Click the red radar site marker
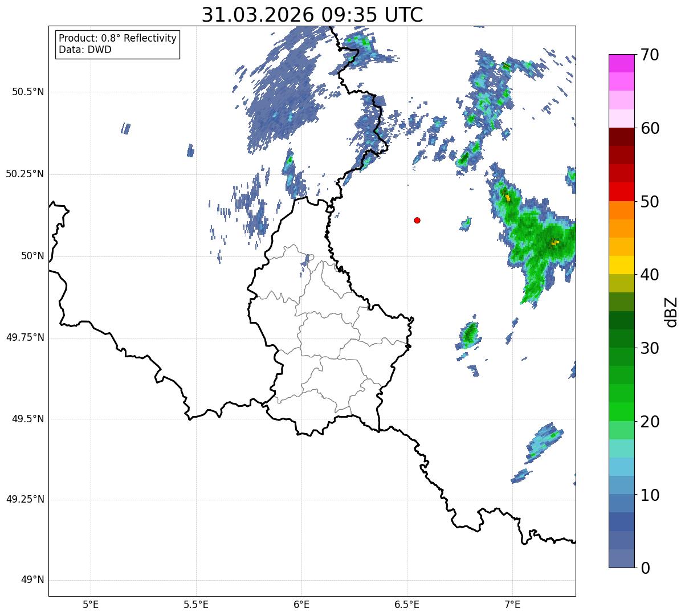The height and width of the screenshot is (616, 685). click(x=417, y=220)
